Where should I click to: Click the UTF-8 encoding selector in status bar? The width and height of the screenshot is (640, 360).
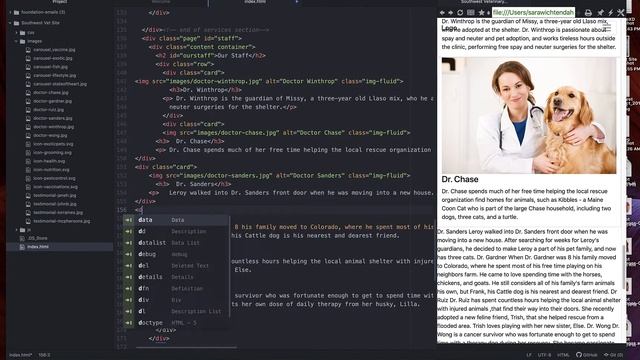pyautogui.click(x=544, y=355)
